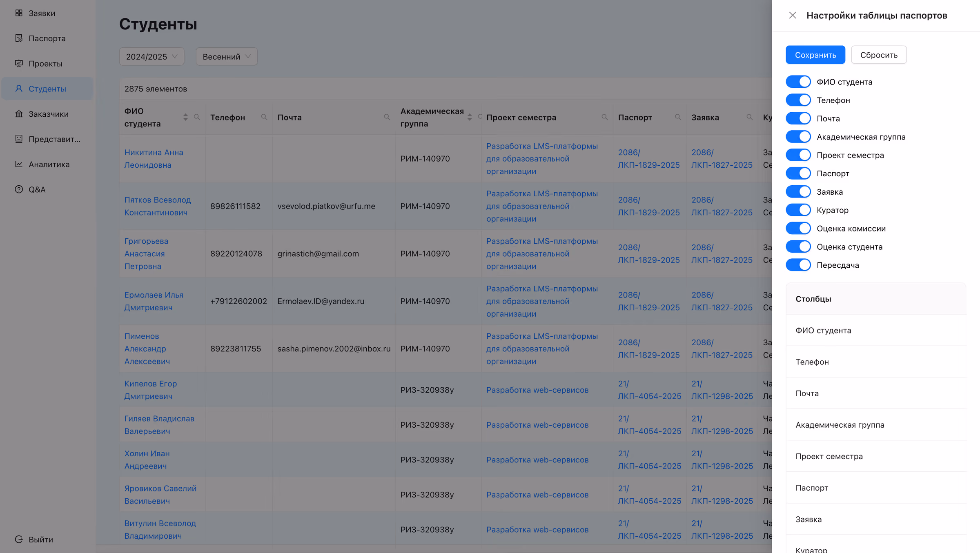Expand the Весенний semester dropdown
980x553 pixels.
tap(227, 56)
